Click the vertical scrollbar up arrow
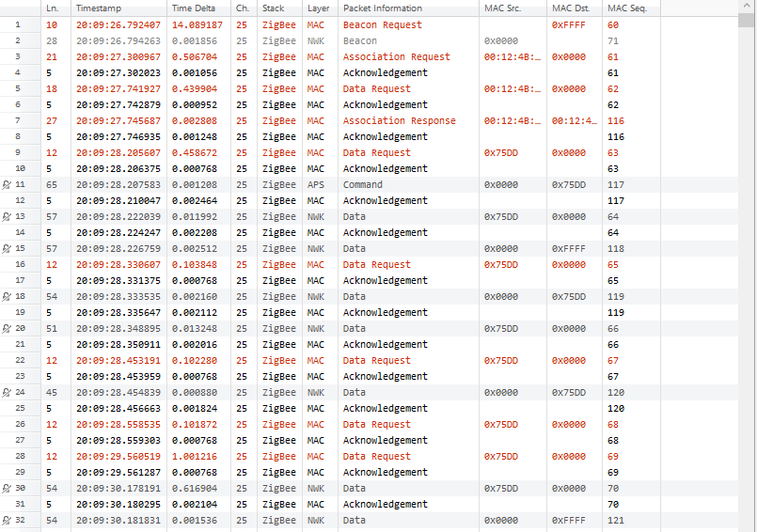 (x=748, y=6)
